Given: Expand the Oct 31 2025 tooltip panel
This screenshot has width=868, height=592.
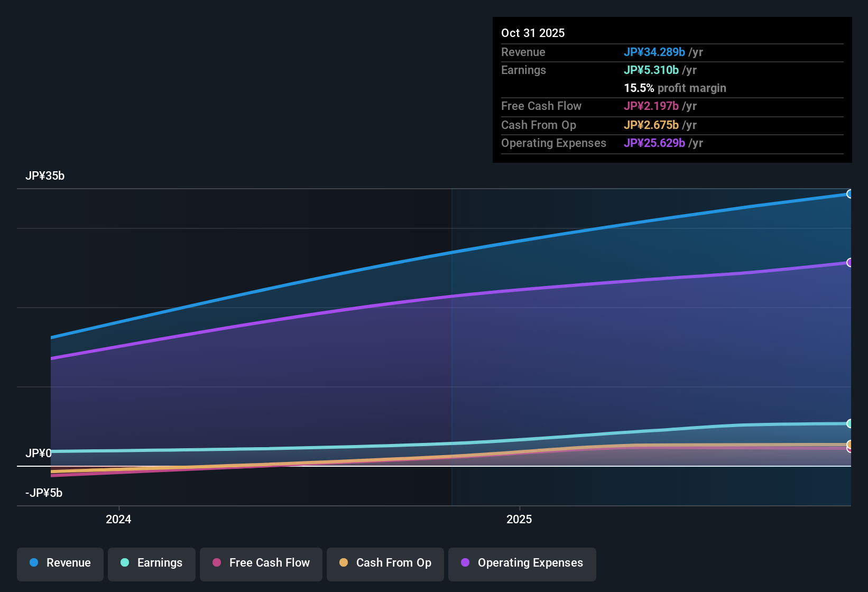Looking at the screenshot, I should (x=672, y=90).
